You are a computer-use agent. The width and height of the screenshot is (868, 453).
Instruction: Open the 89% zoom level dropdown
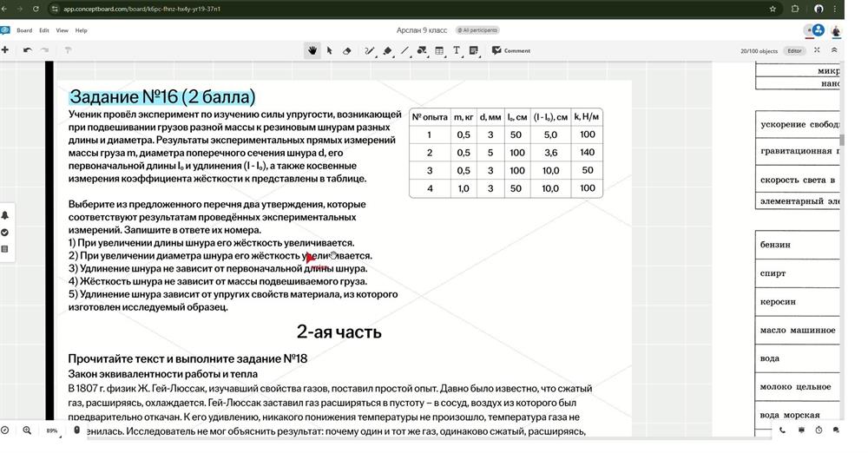52,430
